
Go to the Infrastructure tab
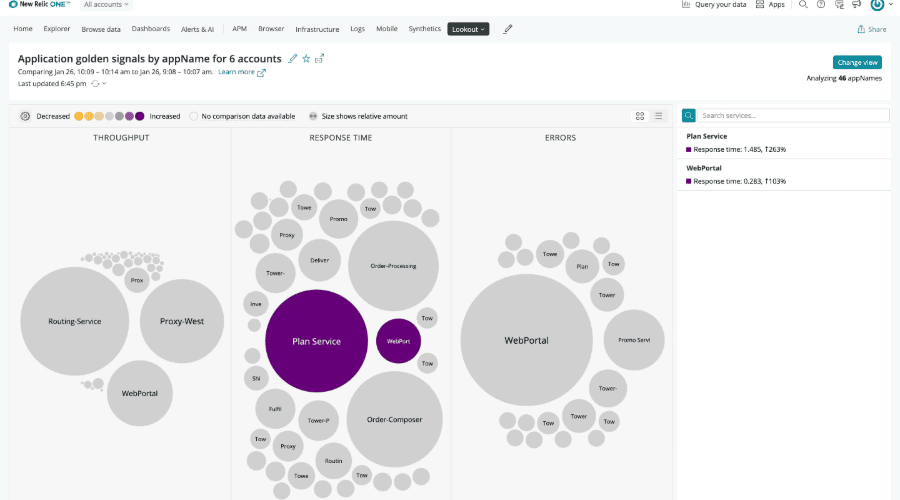[x=317, y=29]
